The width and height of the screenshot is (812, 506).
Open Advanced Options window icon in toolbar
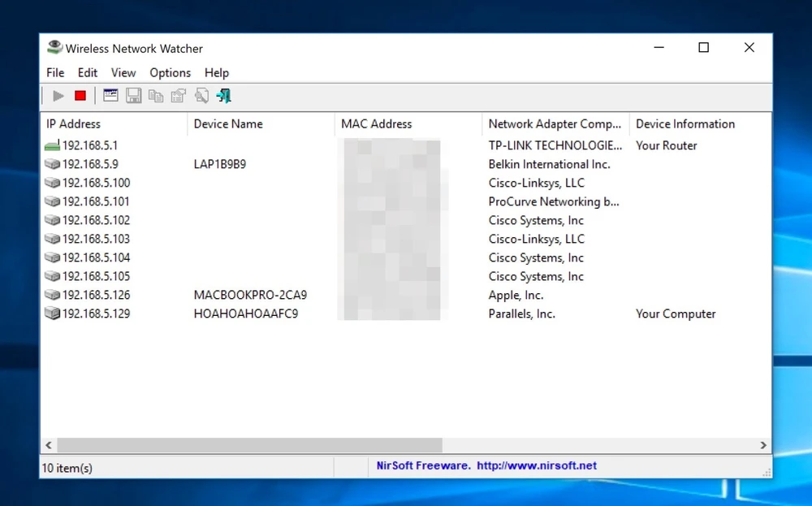[110, 96]
